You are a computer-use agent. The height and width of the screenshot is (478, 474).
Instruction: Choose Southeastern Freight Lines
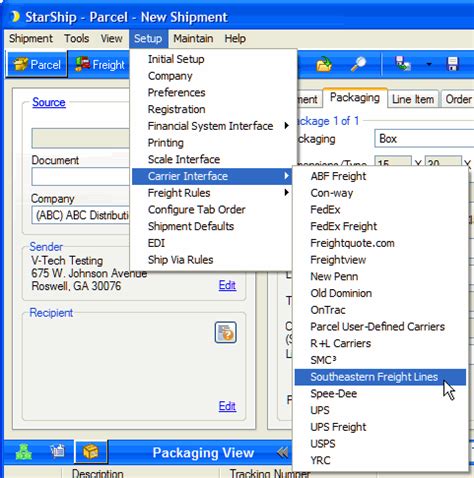pyautogui.click(x=380, y=377)
